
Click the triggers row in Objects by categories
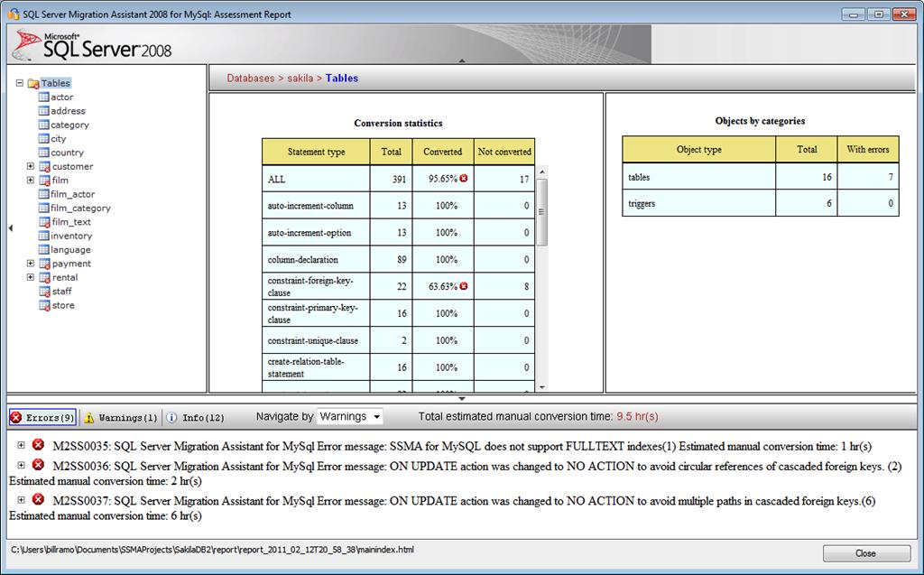pos(760,203)
